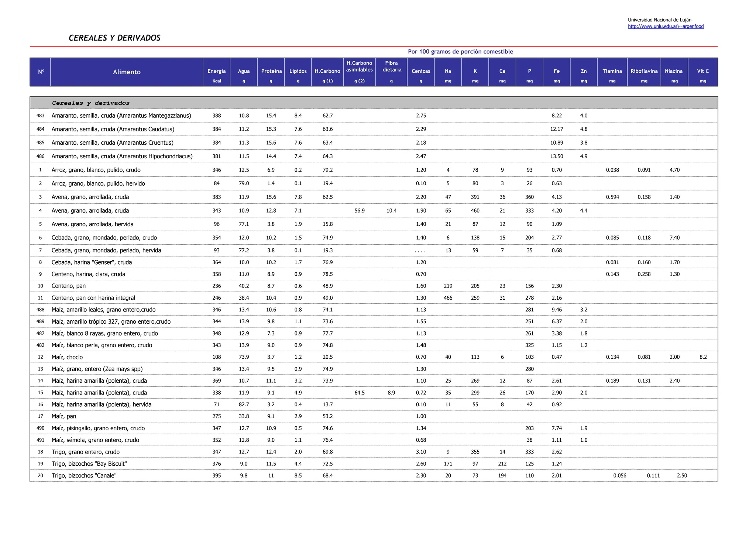The image size is (756, 534).
Task: Select row Arroz, grano, blanco, pulido, crudo
Action: coord(96,170)
